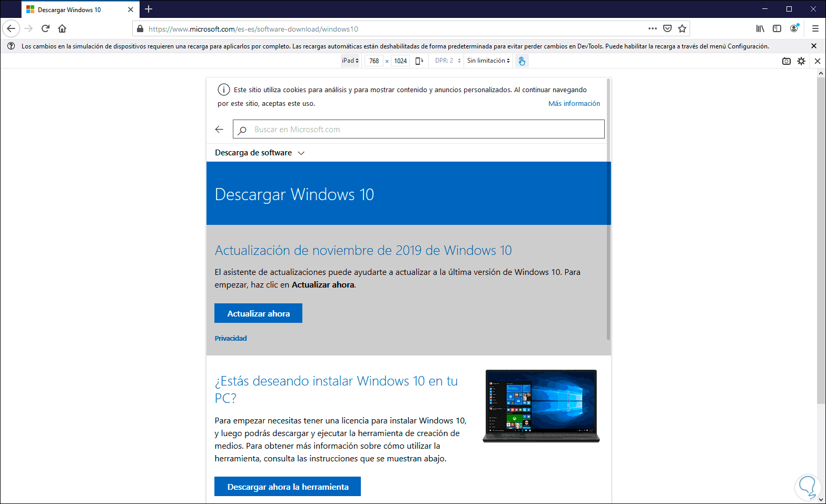Open responsive design mode settings gear

pyautogui.click(x=801, y=61)
